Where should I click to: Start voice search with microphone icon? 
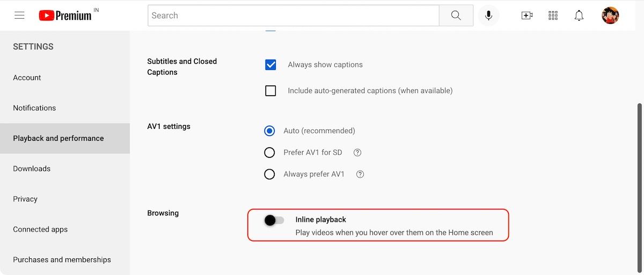(x=488, y=16)
